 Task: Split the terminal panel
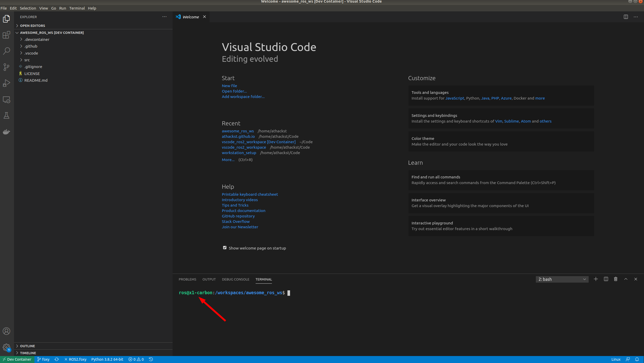point(606,279)
